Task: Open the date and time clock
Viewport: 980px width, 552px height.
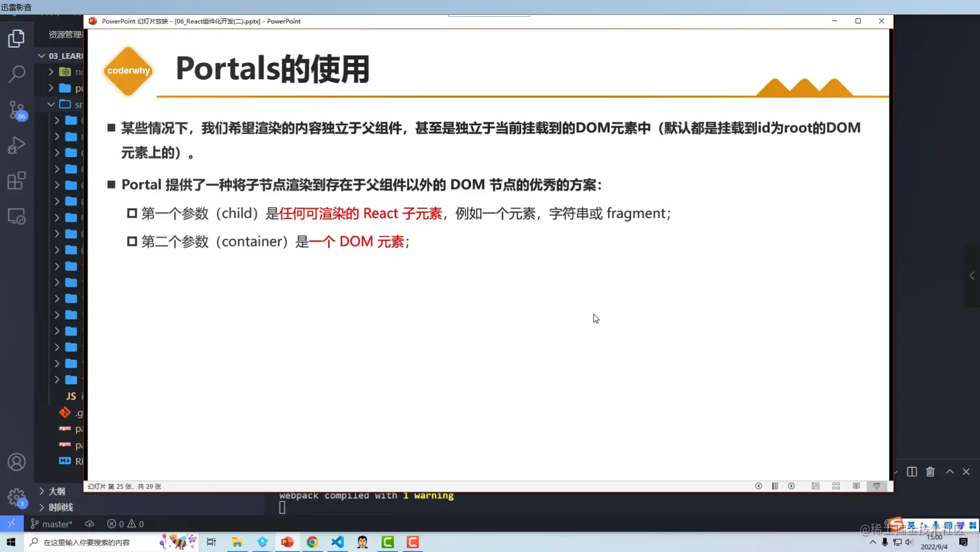Action: point(934,542)
